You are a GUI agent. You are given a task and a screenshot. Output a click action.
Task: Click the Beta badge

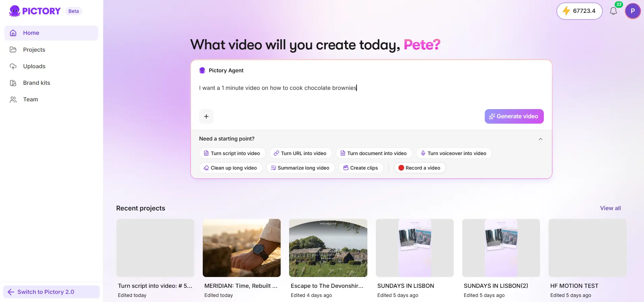[x=74, y=11]
